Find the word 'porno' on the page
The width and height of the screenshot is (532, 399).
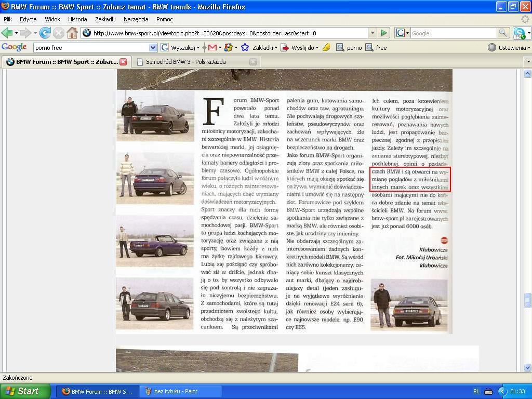pyautogui.click(x=349, y=47)
